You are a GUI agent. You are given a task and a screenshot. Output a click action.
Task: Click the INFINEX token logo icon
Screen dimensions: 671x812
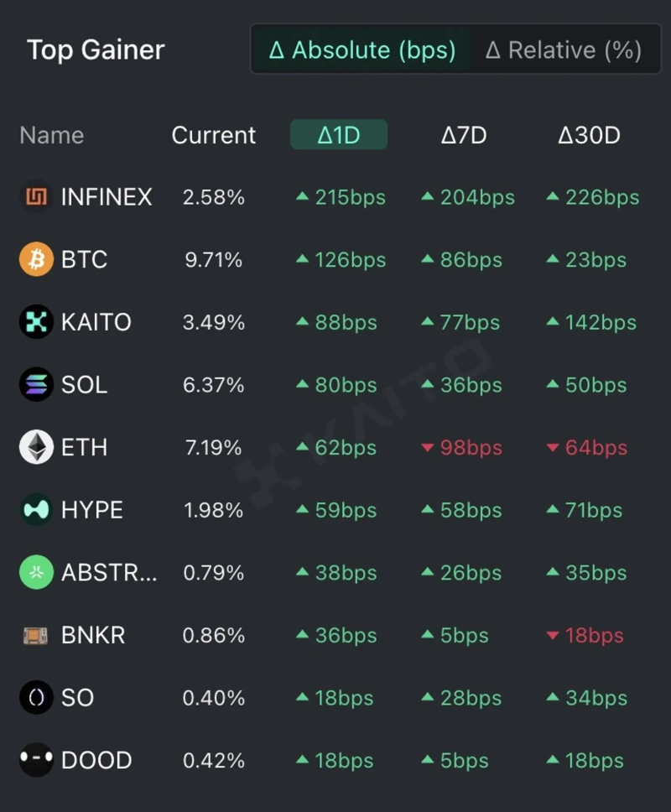click(x=36, y=198)
